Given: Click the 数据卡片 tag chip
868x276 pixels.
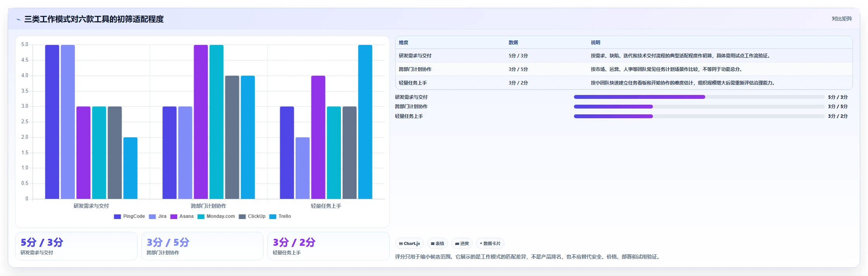Looking at the screenshot, I should pyautogui.click(x=490, y=243).
